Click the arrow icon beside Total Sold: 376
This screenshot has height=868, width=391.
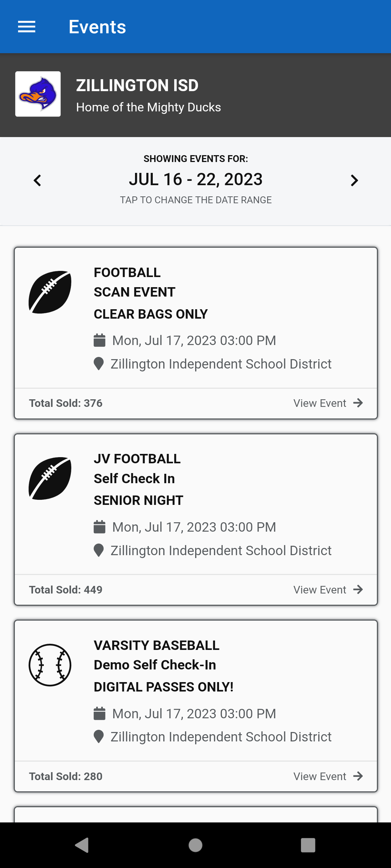(358, 403)
